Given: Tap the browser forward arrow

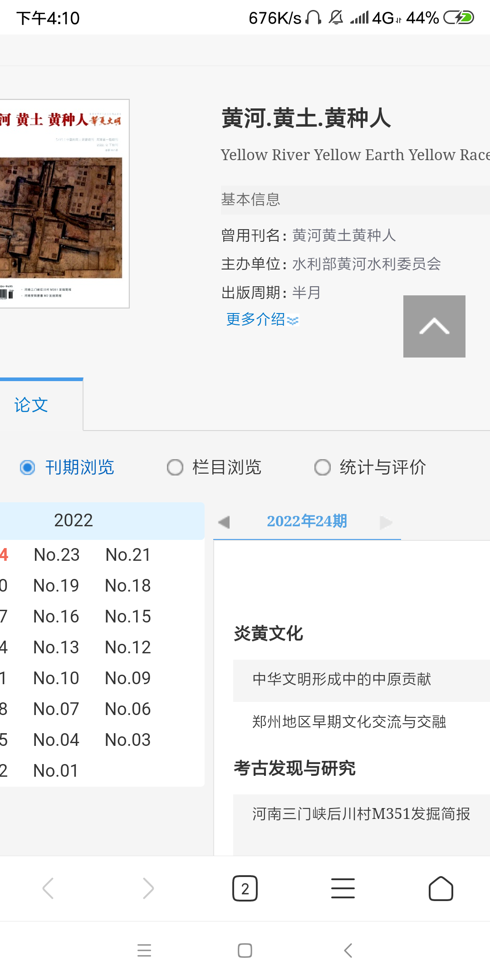Looking at the screenshot, I should [x=148, y=888].
